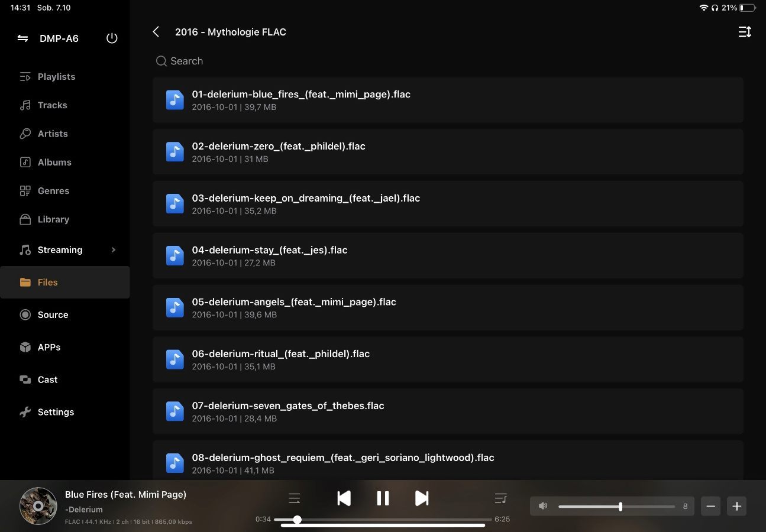Expand the Streaming submenu arrow
Image resolution: width=766 pixels, height=532 pixels.
pyautogui.click(x=114, y=250)
